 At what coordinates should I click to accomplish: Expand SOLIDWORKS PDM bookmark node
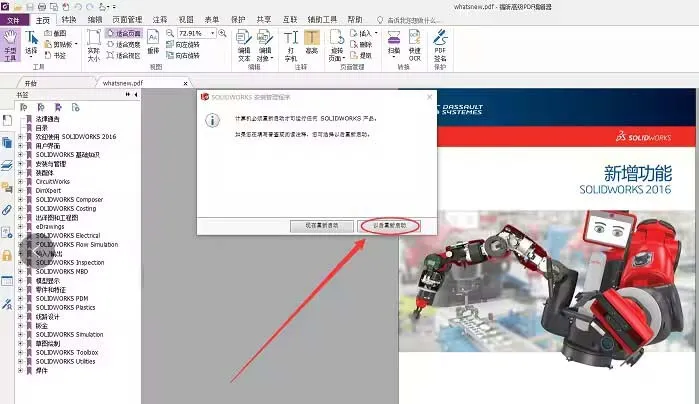[x=20, y=298]
